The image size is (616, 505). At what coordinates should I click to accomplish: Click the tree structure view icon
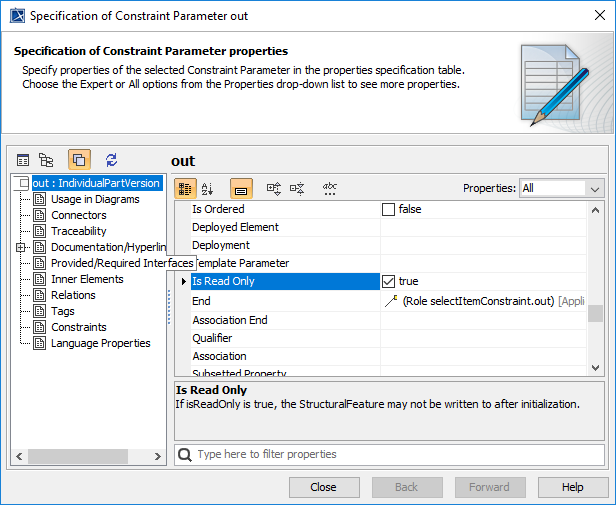[46, 160]
